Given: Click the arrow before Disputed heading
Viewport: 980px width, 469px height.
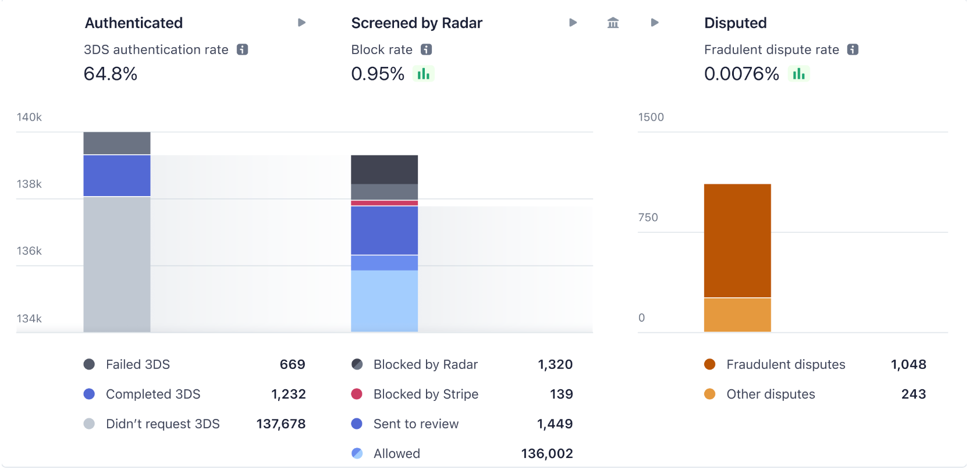Looking at the screenshot, I should 655,23.
